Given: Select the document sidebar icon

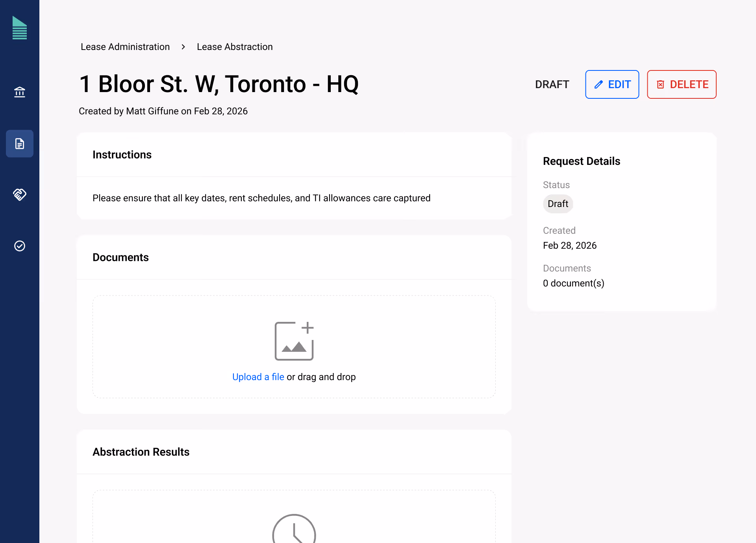Looking at the screenshot, I should click(x=20, y=144).
